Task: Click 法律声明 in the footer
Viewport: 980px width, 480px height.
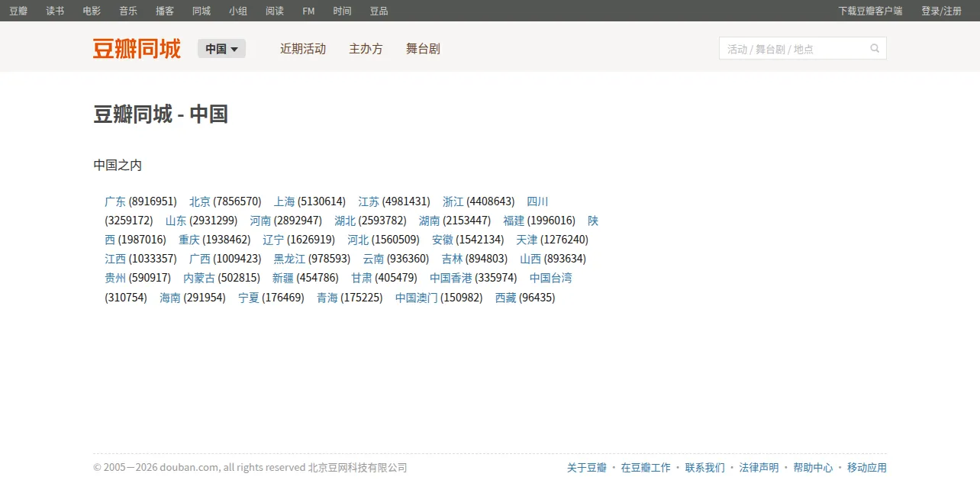Action: [759, 468]
